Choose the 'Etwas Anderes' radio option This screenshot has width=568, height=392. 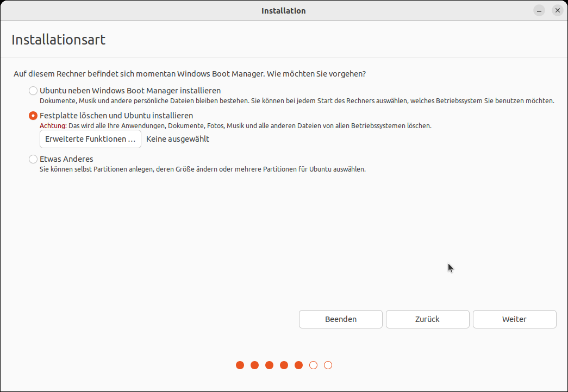33,159
